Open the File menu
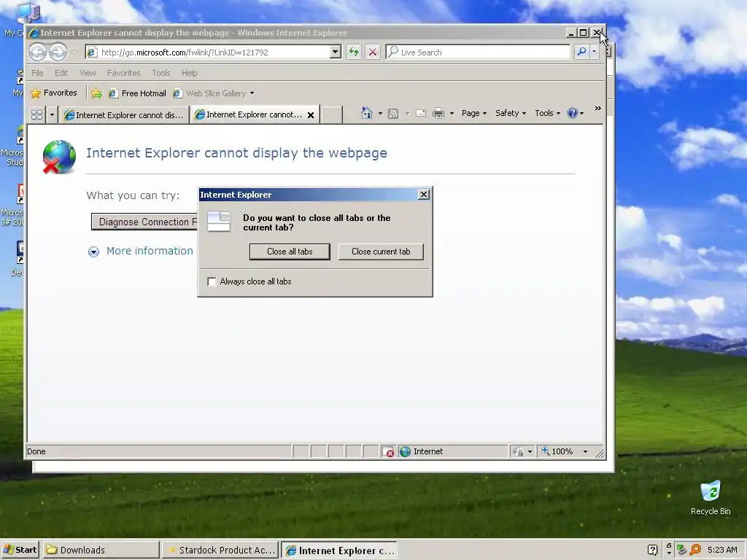747x560 pixels. 37,73
